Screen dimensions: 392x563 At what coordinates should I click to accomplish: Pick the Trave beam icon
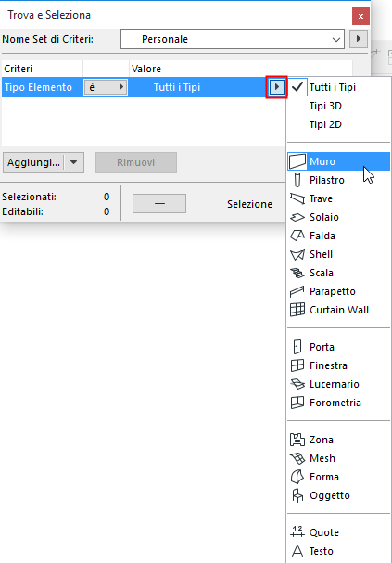click(297, 198)
